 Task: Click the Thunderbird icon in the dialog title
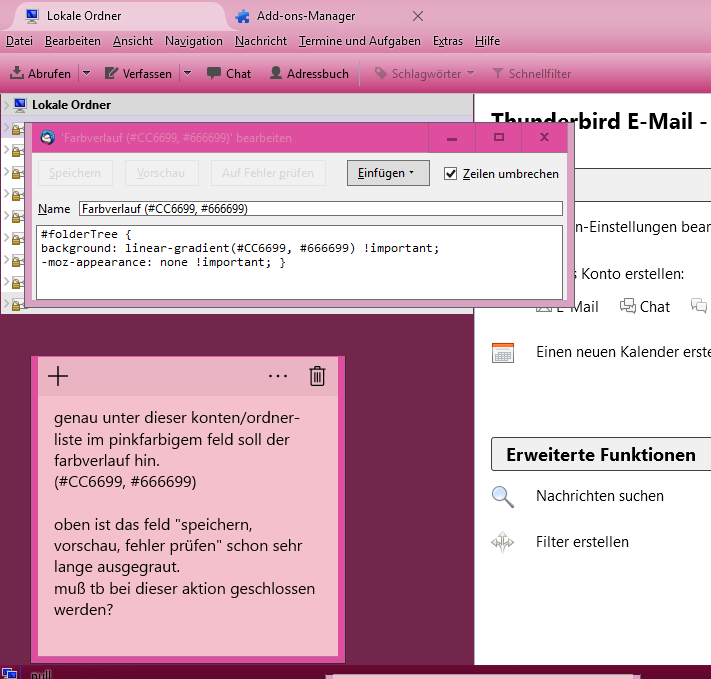[48, 137]
